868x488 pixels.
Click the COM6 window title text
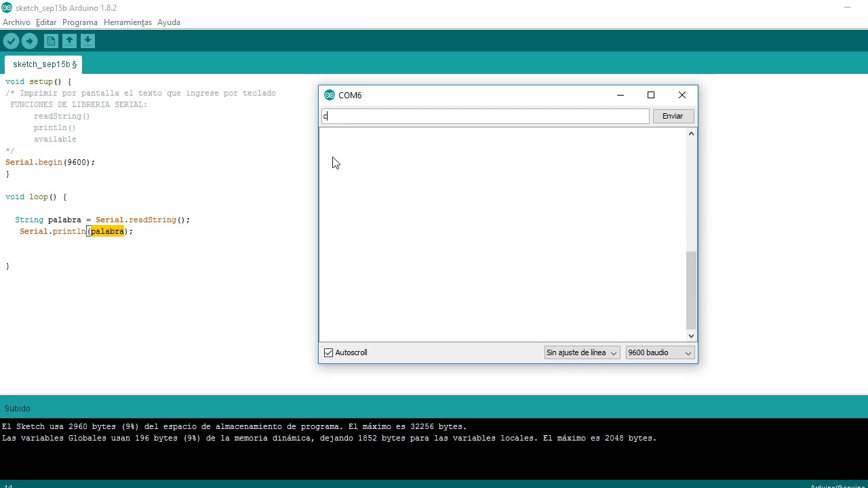[350, 95]
